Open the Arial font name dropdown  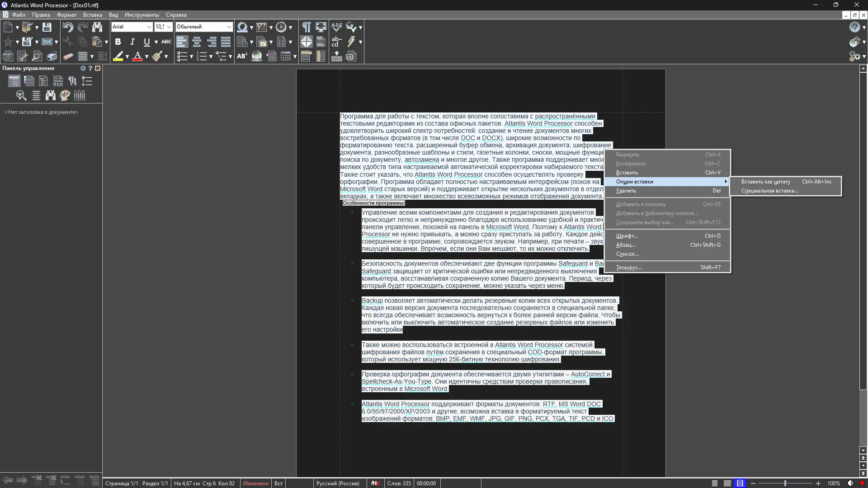coord(149,27)
